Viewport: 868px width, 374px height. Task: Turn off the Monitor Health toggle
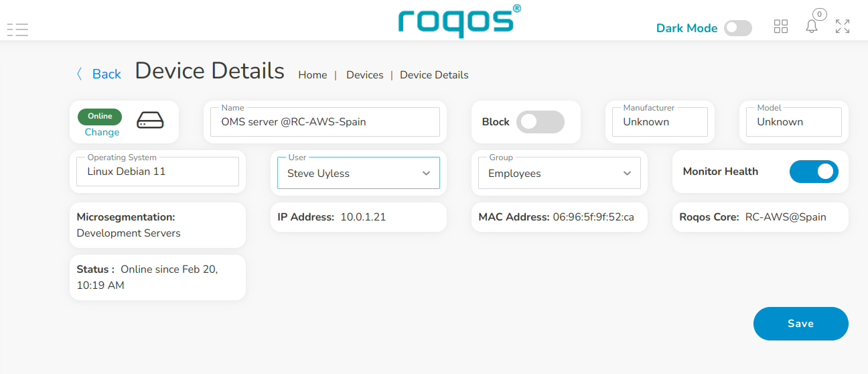[x=814, y=172]
